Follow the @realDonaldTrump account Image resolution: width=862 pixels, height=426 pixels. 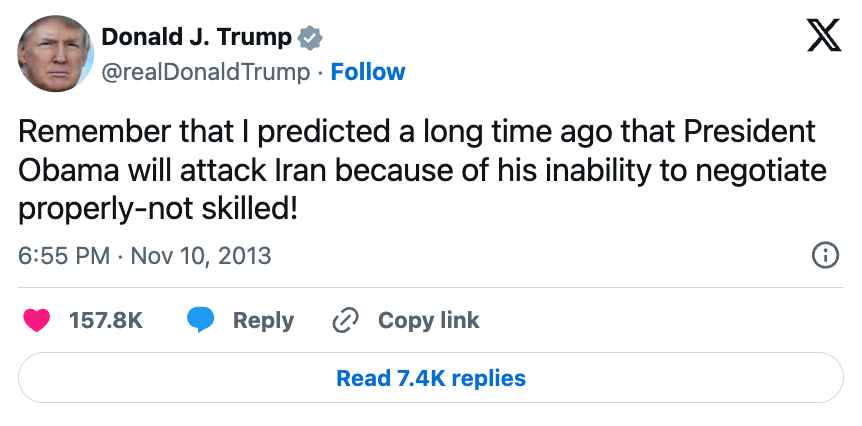coord(368,72)
